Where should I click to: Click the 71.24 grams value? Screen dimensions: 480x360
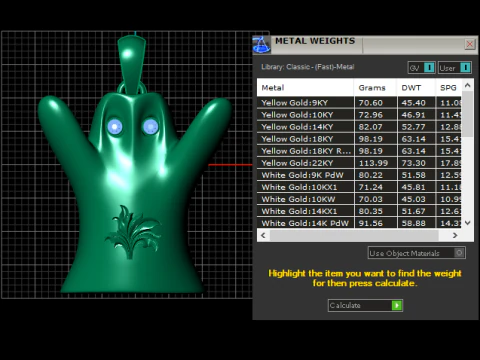coord(371,187)
